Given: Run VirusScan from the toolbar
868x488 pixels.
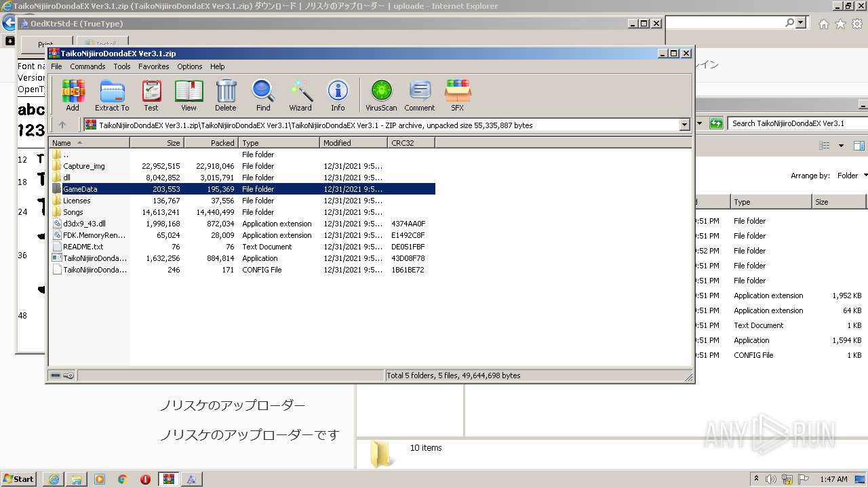Looking at the screenshot, I should pos(381,95).
